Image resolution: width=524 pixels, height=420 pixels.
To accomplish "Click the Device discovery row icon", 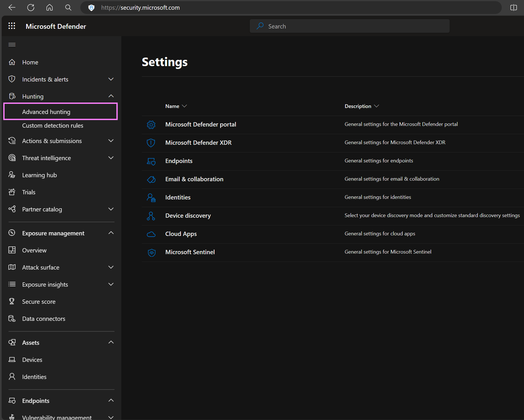I will (x=151, y=216).
